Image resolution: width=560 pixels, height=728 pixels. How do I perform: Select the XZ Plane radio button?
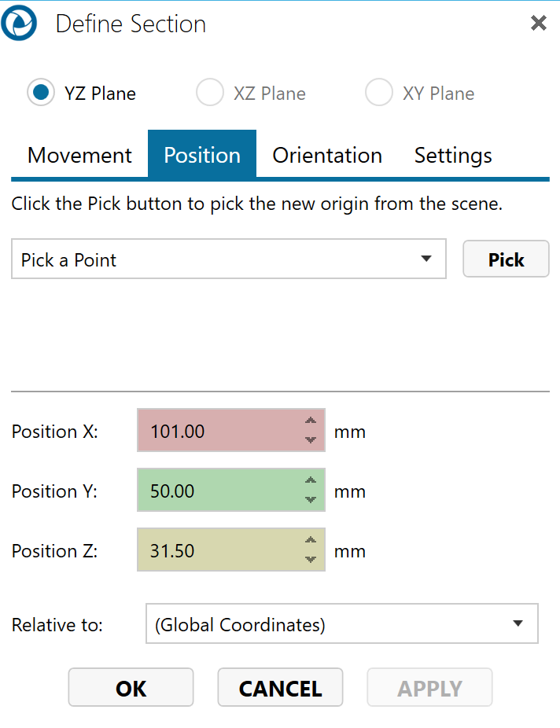(x=210, y=93)
